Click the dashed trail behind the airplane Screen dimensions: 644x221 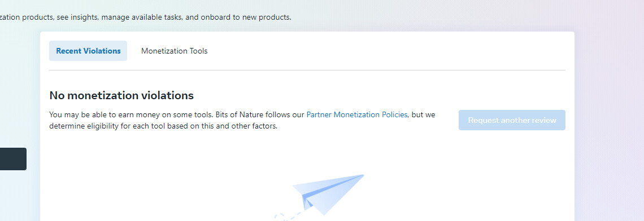click(288, 216)
